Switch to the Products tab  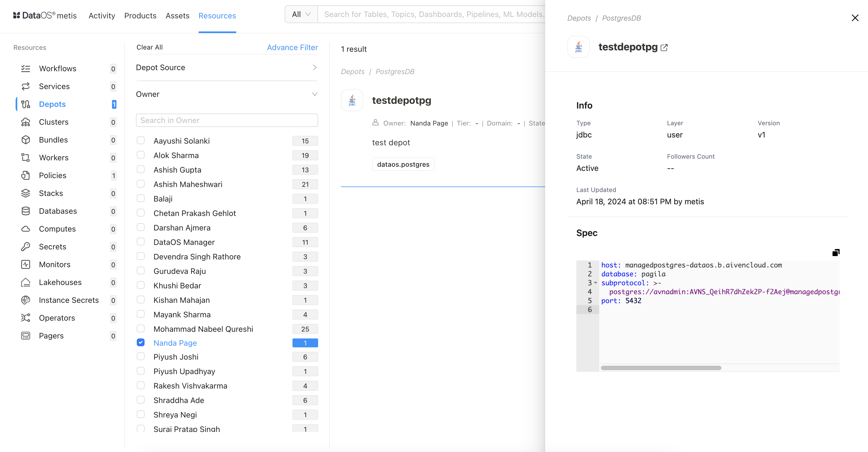point(140,16)
